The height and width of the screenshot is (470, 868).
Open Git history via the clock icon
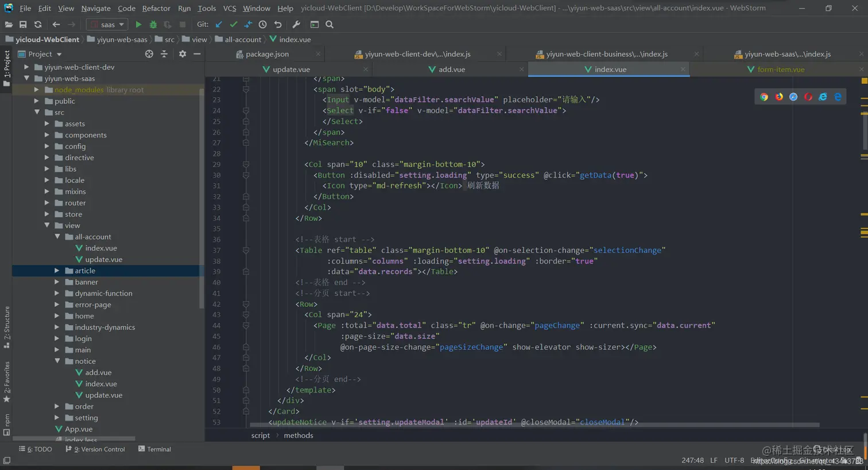pyautogui.click(x=262, y=25)
